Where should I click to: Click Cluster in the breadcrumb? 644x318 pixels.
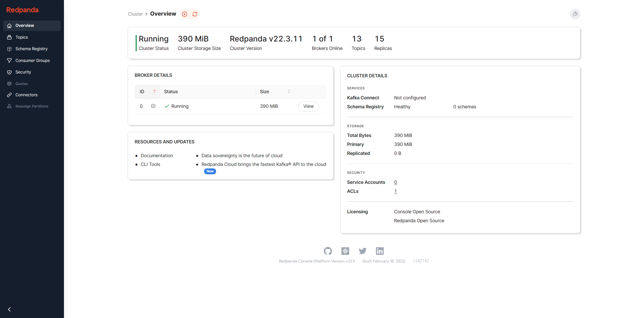coord(135,14)
